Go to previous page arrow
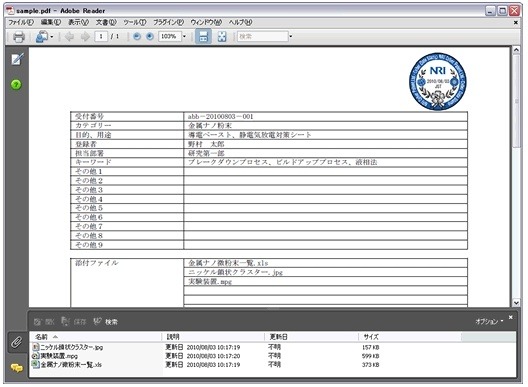 click(70, 36)
